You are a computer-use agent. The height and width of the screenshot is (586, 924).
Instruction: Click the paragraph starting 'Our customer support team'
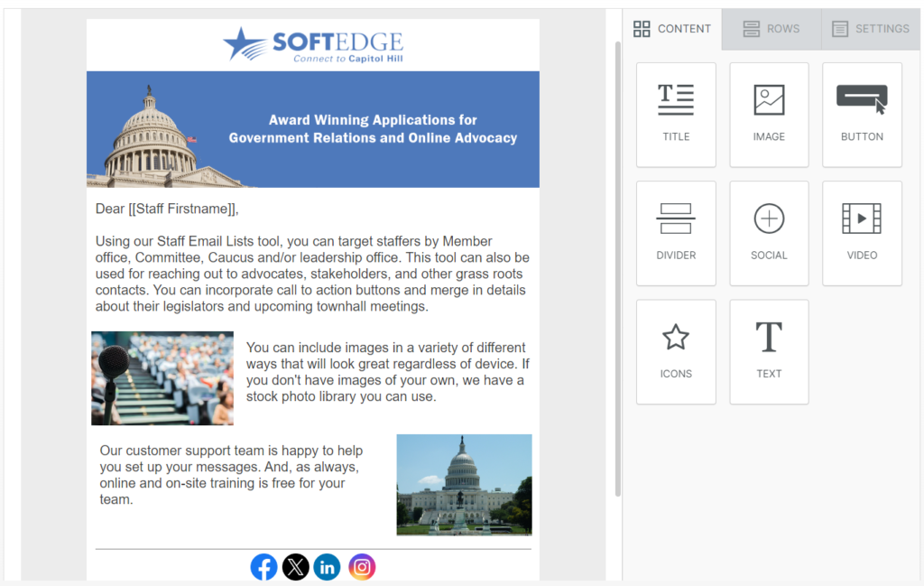point(232,475)
